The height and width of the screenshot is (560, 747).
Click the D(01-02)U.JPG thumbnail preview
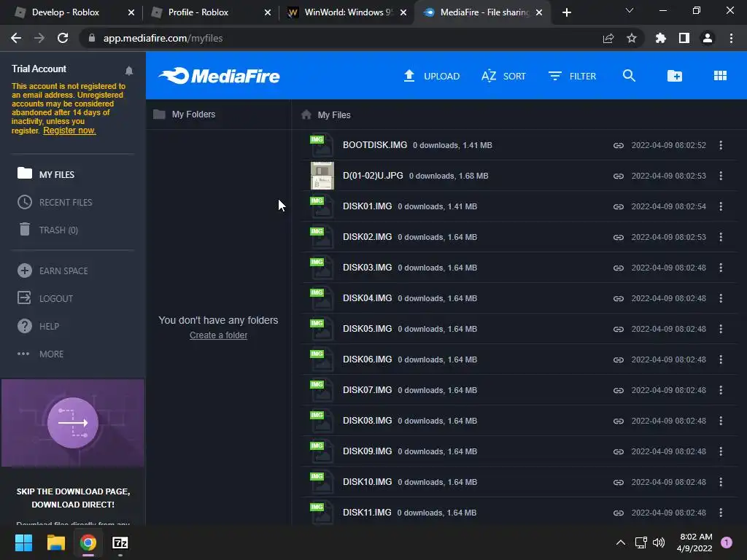322,176
